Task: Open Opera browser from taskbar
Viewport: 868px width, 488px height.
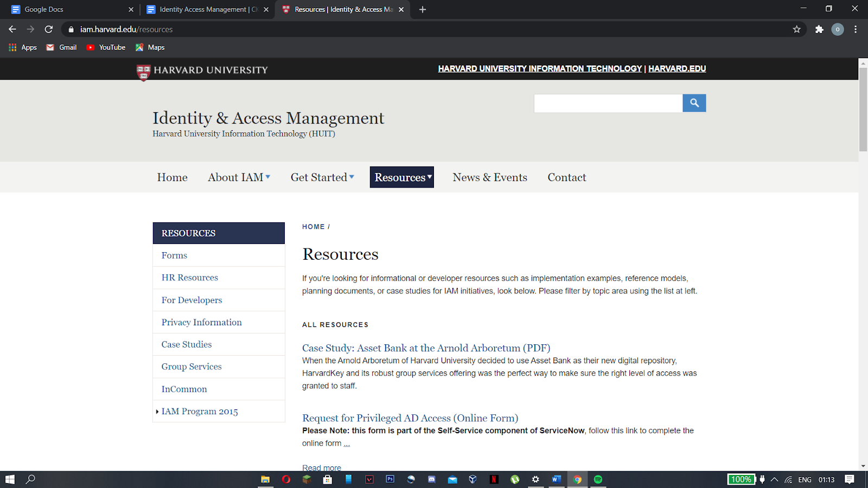Action: pyautogui.click(x=286, y=479)
